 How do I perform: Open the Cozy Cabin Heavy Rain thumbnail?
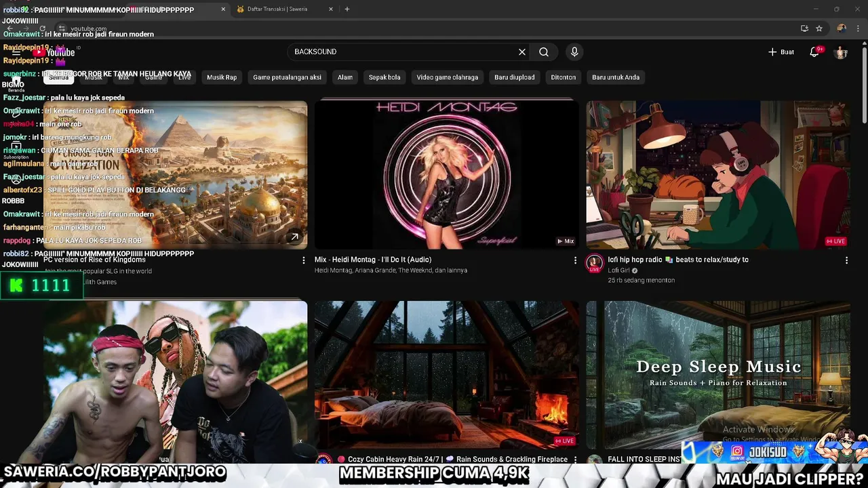coord(446,374)
